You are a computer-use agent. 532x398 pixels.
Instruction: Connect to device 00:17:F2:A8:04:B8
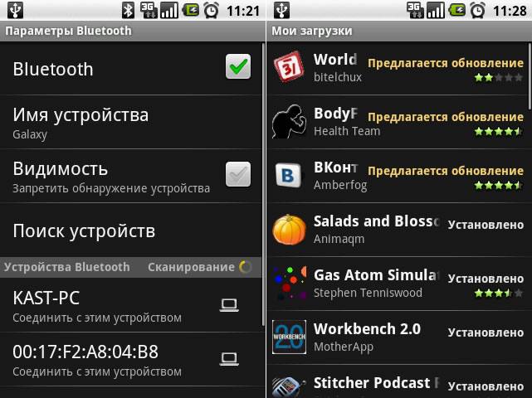pyautogui.click(x=131, y=359)
